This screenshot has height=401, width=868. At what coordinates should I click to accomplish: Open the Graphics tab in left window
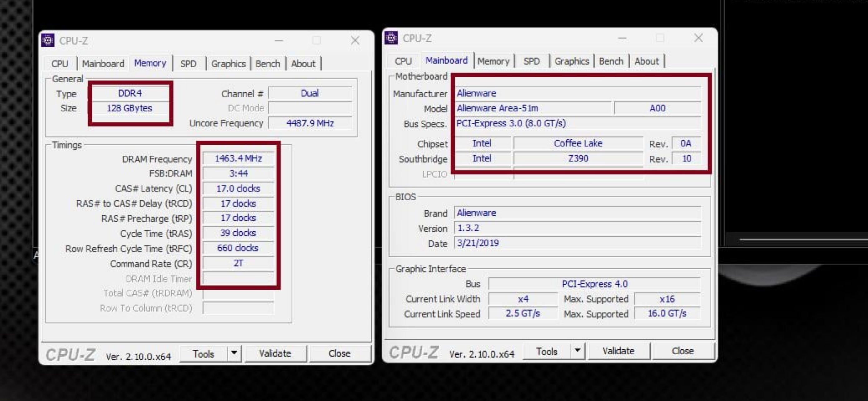tap(228, 64)
